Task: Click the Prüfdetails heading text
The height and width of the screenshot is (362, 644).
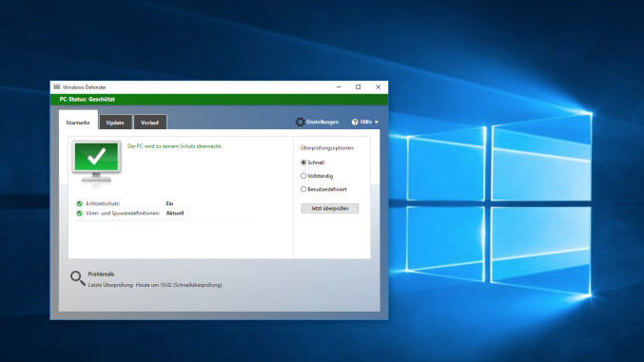Action: click(101, 275)
